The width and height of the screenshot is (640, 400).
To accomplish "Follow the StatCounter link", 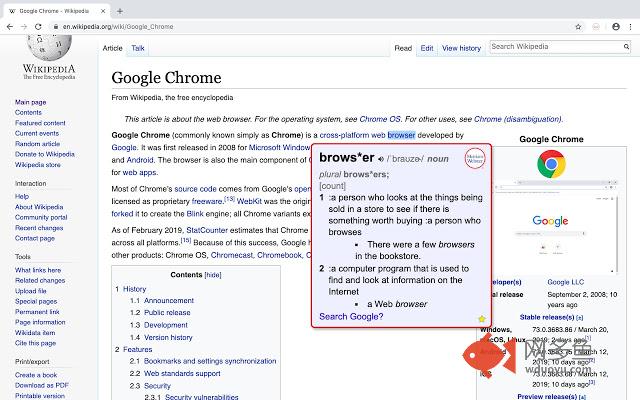I will [x=207, y=230].
